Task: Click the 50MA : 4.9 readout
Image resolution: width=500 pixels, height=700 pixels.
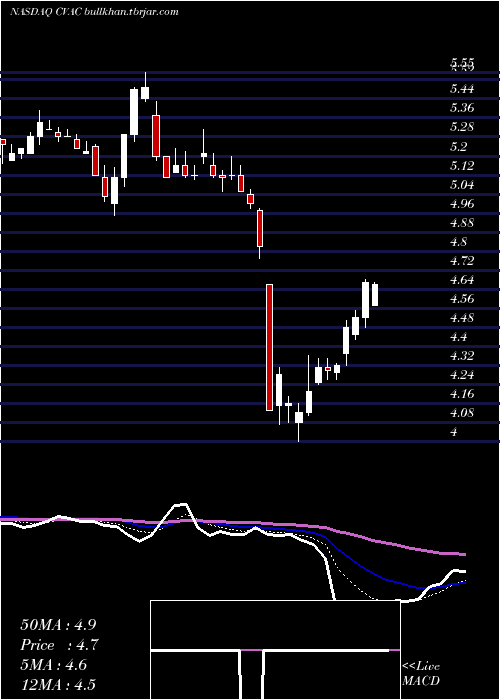Action: [58, 625]
